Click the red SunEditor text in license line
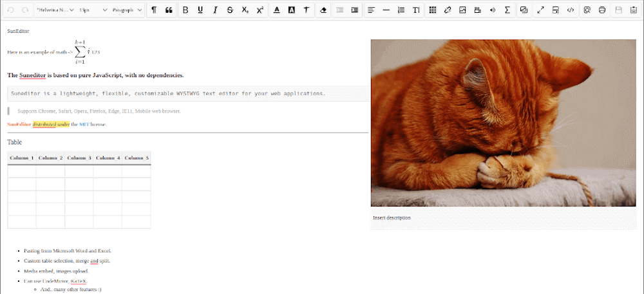The width and height of the screenshot is (644, 294). tap(19, 124)
